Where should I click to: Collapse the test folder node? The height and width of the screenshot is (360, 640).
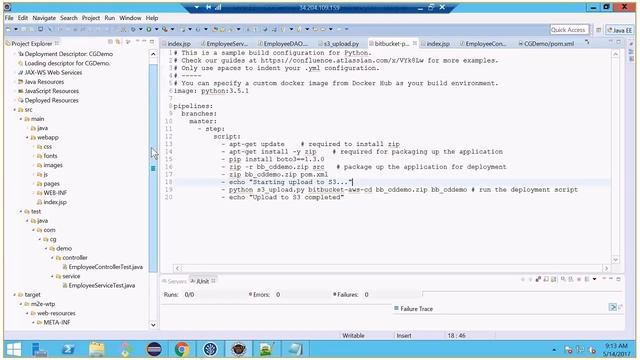point(21,211)
